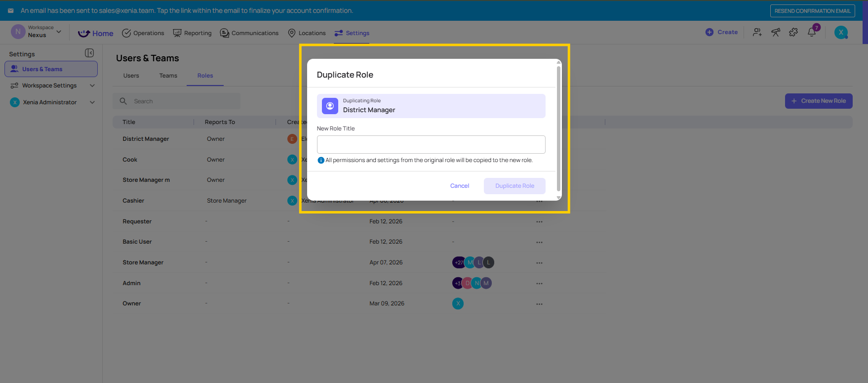
Task: Open the Operations menu
Action: (x=143, y=33)
